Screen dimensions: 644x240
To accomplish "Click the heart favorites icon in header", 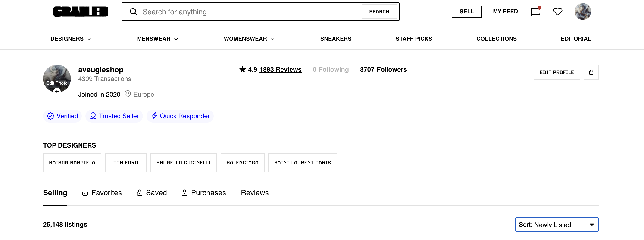I will point(557,12).
